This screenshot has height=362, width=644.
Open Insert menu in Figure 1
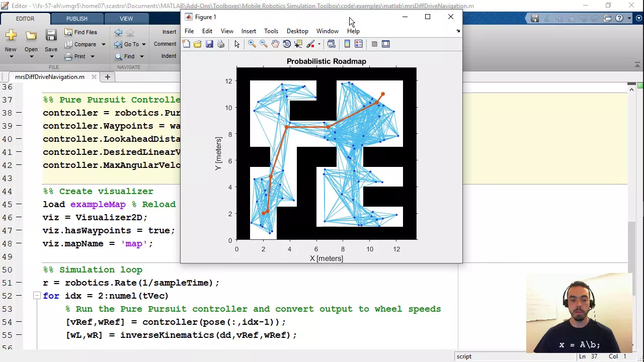pyautogui.click(x=249, y=31)
